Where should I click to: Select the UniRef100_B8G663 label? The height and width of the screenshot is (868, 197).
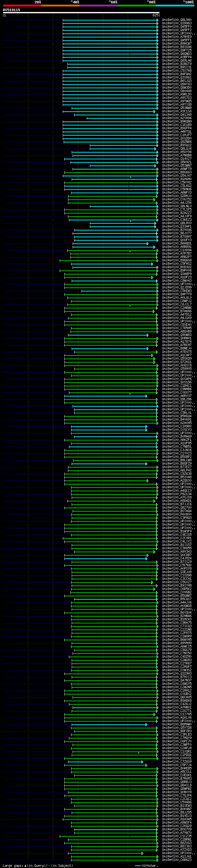(x=177, y=172)
